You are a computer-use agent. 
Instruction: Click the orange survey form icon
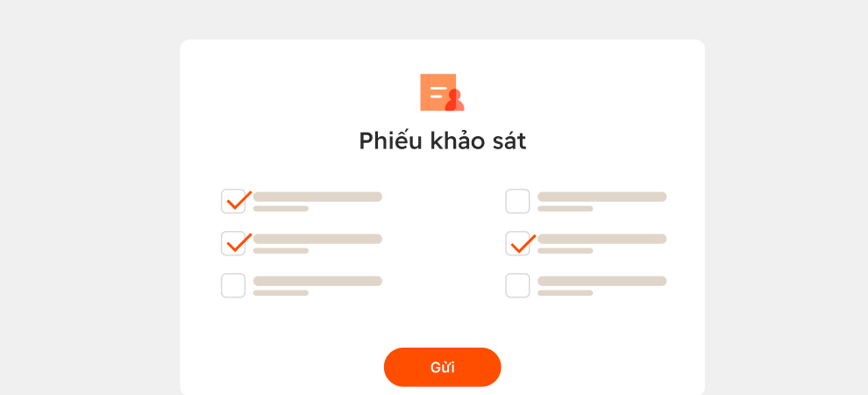442,92
